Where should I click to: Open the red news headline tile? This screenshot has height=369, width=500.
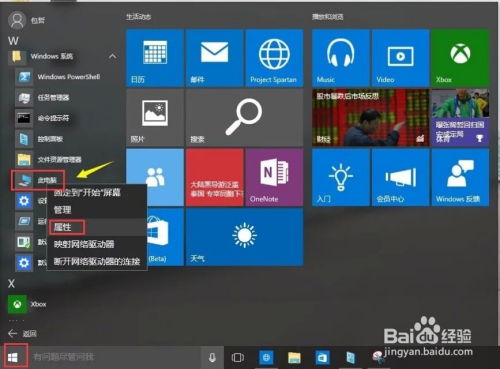(x=214, y=177)
